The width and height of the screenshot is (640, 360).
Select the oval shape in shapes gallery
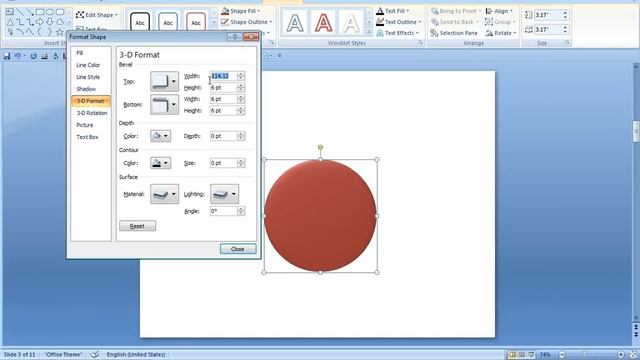[50, 12]
